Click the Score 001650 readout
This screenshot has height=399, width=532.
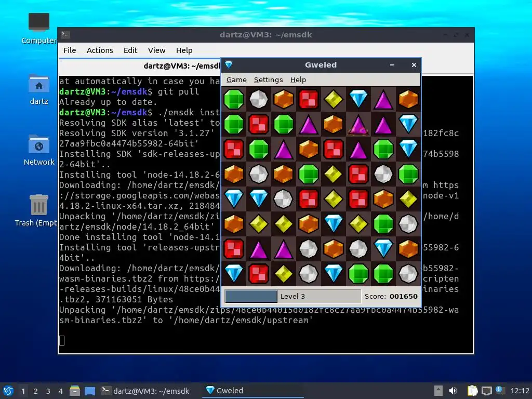pyautogui.click(x=391, y=296)
